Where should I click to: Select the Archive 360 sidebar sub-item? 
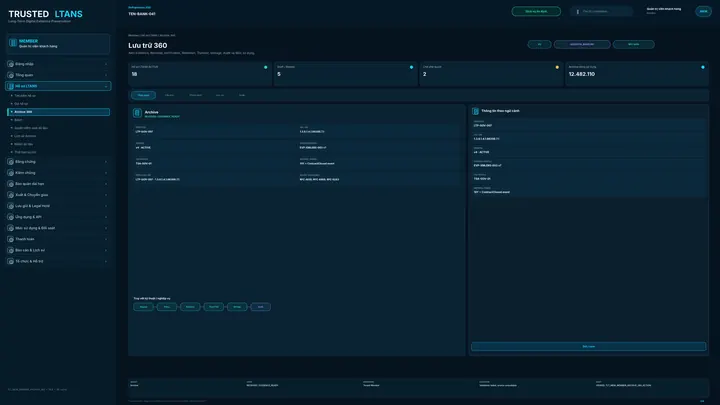(x=58, y=112)
